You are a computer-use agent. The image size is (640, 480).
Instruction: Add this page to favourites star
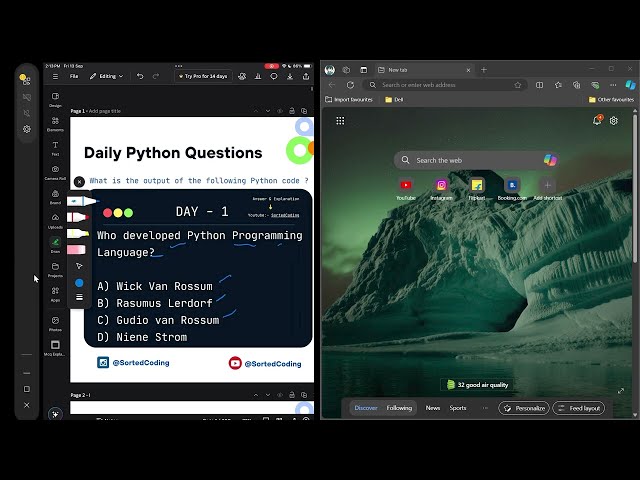tap(518, 85)
